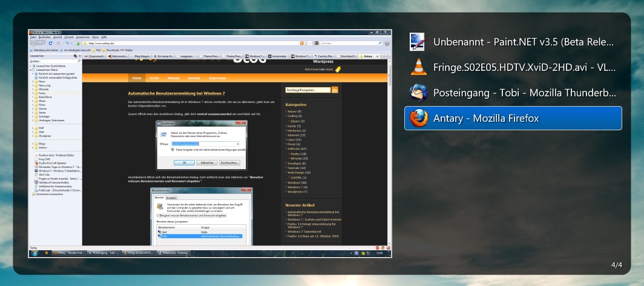644x286 pixels.
Task: Click the Home item in blog navigation
Action: tap(137, 78)
